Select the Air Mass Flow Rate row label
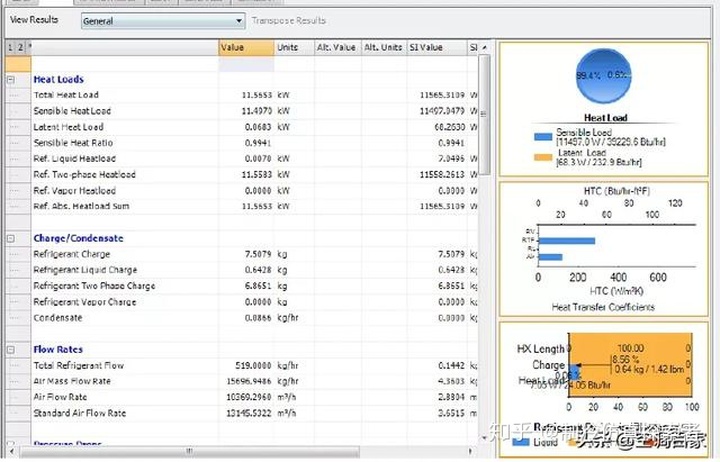The height and width of the screenshot is (462, 720). [72, 381]
